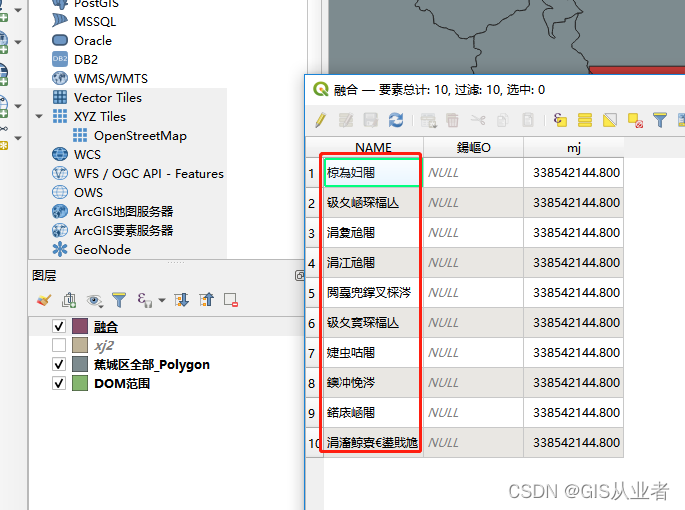Click the delete selected features trash icon
Screen dimensions: 685x510
click(452, 120)
